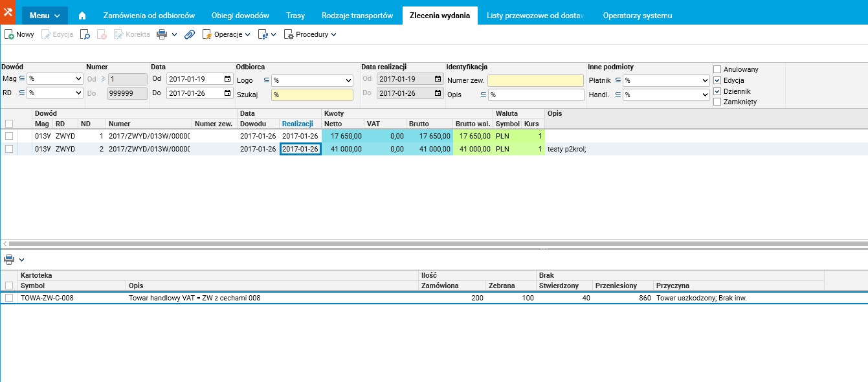Open document preview magnifier icon
This screenshot has width=868, height=382.
85,34
